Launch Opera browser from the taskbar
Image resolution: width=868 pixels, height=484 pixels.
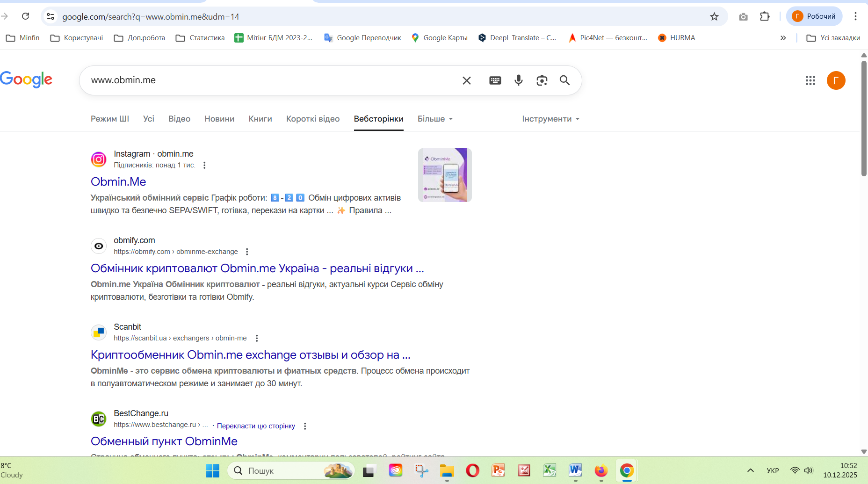click(473, 470)
